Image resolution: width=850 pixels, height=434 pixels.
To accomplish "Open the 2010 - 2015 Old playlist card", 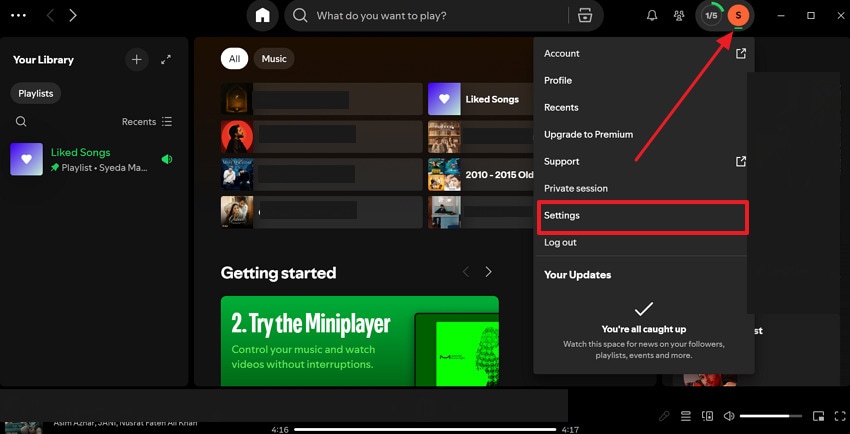I will [480, 174].
